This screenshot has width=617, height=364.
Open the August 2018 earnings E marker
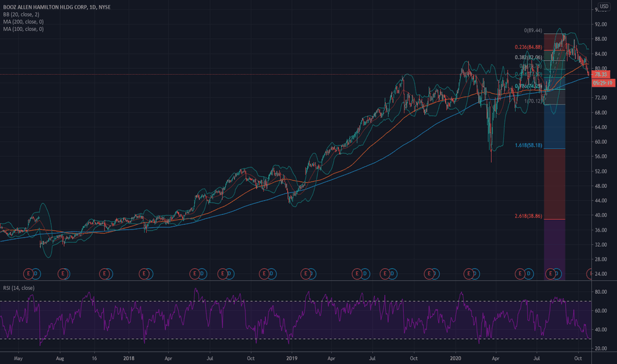[x=222, y=273]
